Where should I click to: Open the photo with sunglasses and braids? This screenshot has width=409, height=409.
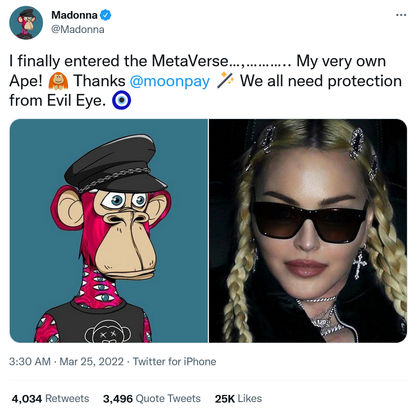(308, 231)
